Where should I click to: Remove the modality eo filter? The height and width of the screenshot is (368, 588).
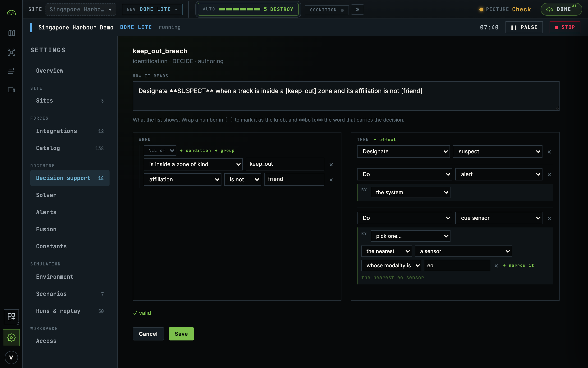coord(496,266)
